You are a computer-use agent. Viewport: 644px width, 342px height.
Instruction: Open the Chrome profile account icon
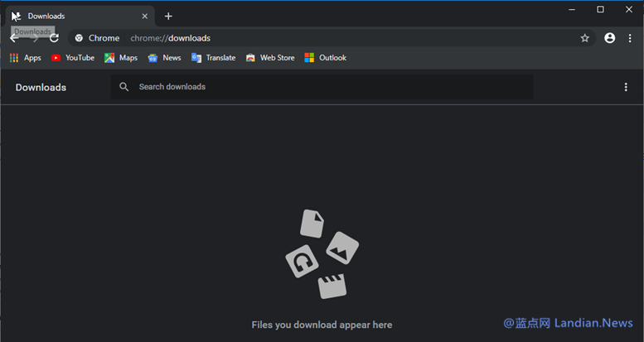click(610, 38)
